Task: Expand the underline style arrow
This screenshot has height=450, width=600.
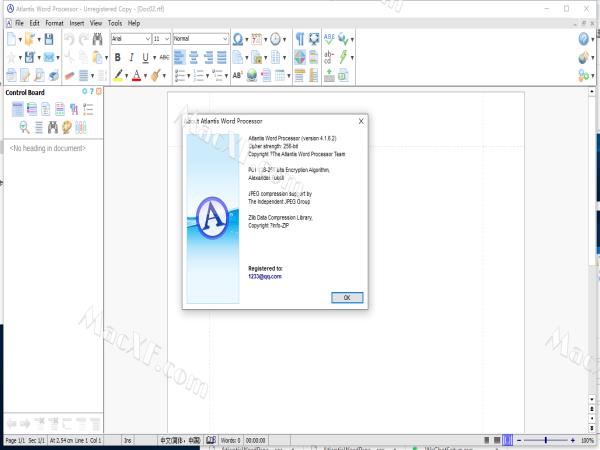Action: pyautogui.click(x=154, y=58)
